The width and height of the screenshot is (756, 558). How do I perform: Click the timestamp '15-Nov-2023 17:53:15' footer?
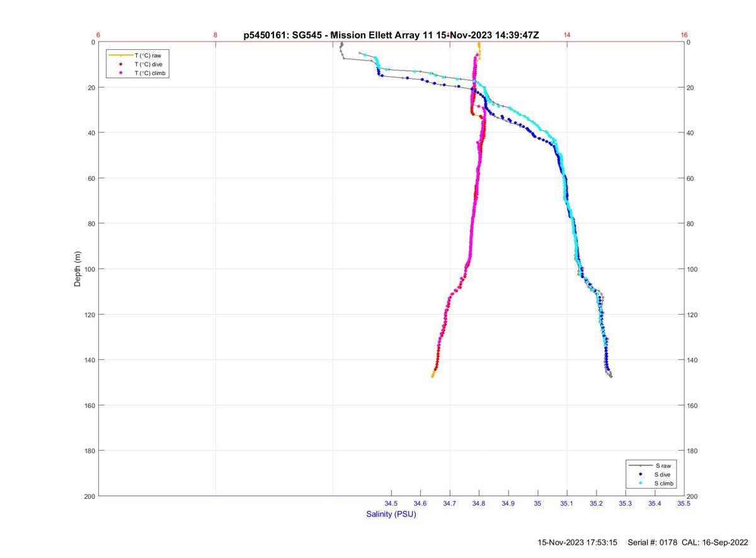click(578, 542)
